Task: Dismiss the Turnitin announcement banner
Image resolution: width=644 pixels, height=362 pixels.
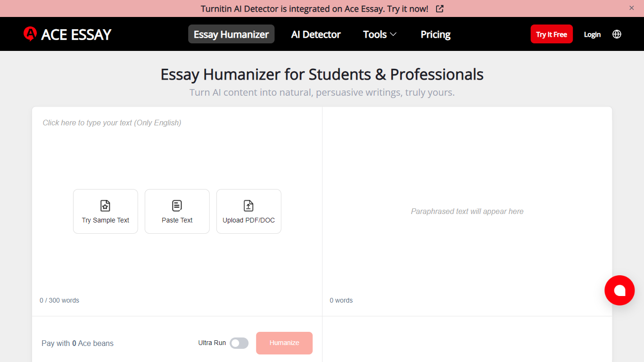Action: click(x=632, y=8)
